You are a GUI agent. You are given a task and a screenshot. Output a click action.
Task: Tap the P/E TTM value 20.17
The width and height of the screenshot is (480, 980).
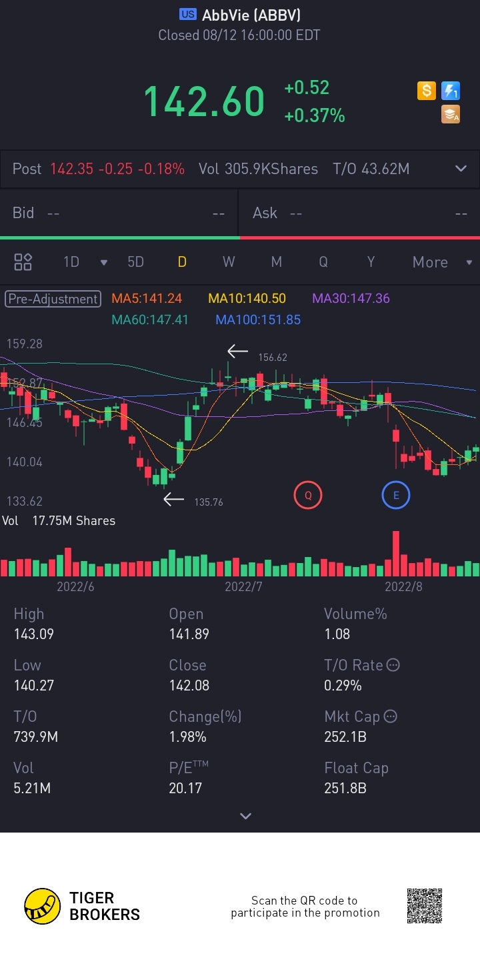[185, 789]
